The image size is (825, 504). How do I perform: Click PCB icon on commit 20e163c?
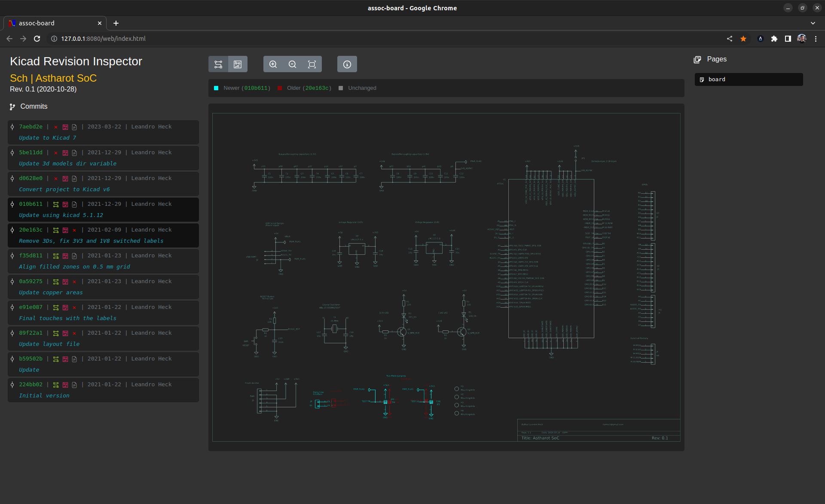coord(65,230)
